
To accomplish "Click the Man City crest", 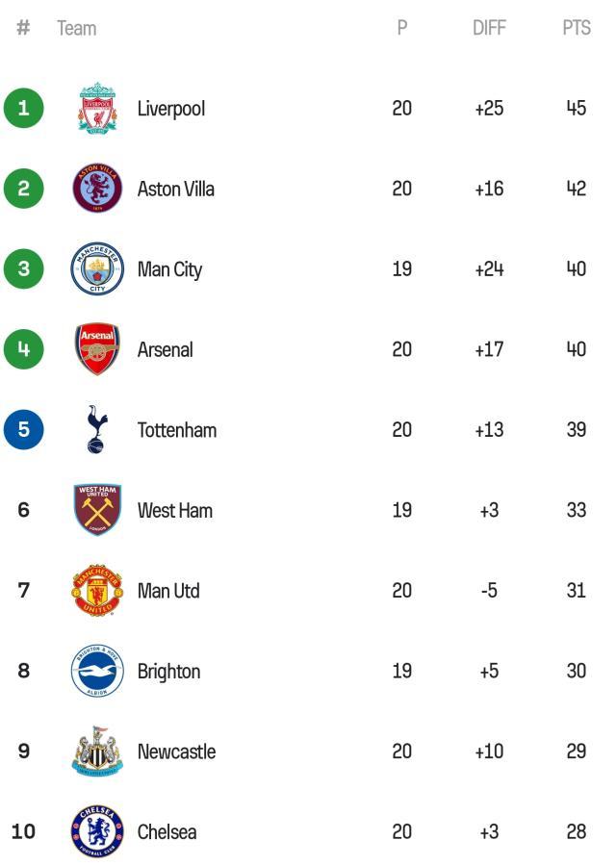I will (96, 269).
